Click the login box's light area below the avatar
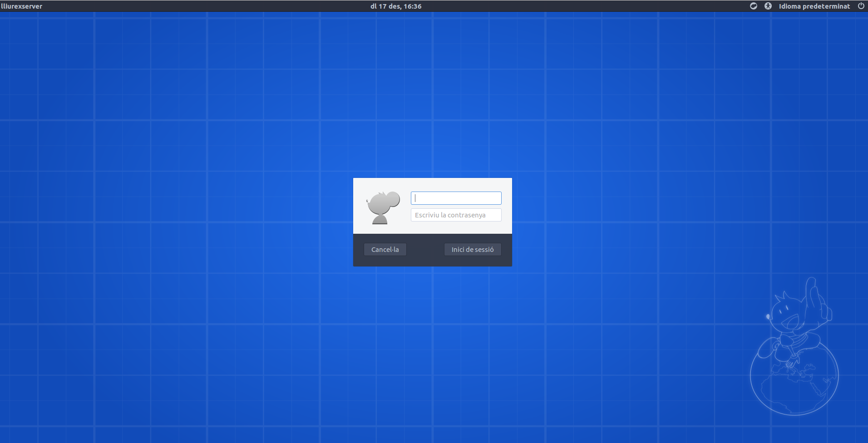 tap(383, 229)
